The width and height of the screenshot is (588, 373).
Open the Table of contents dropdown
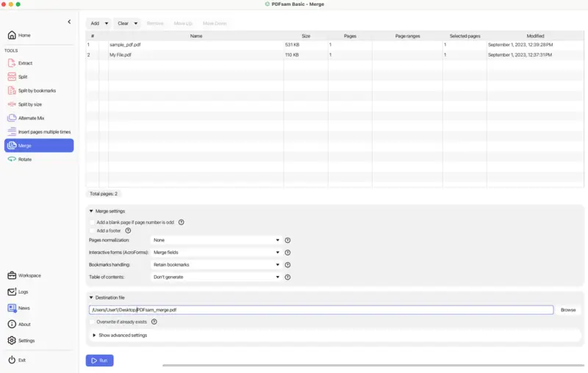(x=216, y=277)
